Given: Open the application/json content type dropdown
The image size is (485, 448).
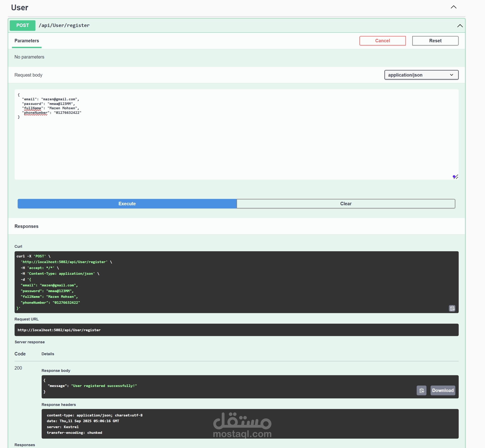Looking at the screenshot, I should (421, 75).
